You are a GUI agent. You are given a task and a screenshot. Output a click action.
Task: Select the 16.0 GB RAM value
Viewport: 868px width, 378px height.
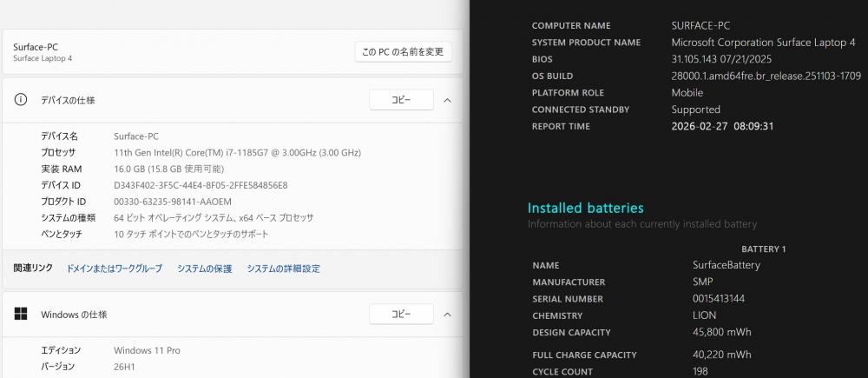(169, 169)
